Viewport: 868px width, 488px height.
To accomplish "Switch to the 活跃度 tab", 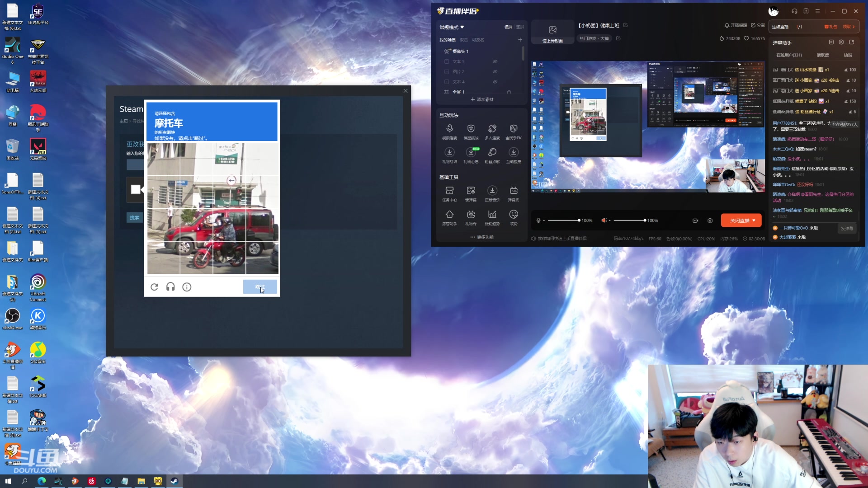I will click(x=822, y=55).
